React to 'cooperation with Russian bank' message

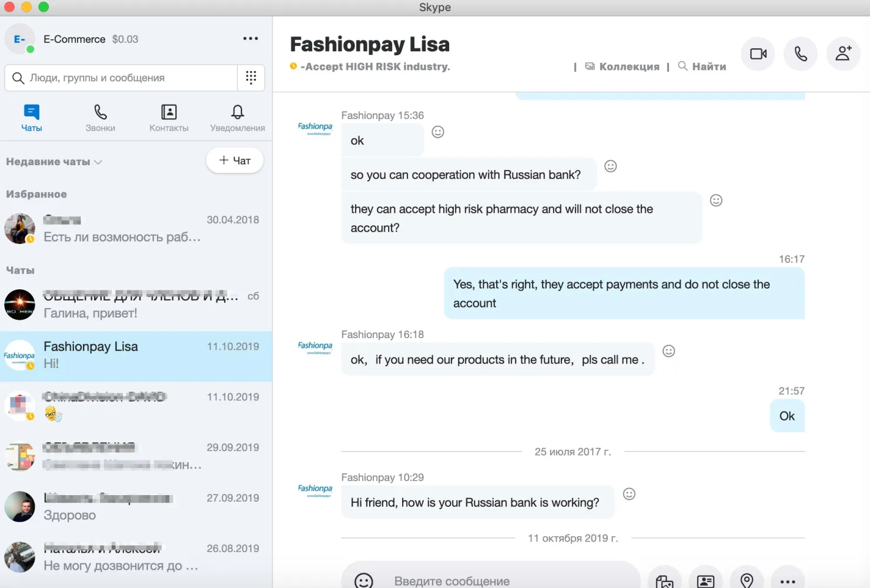click(x=611, y=166)
